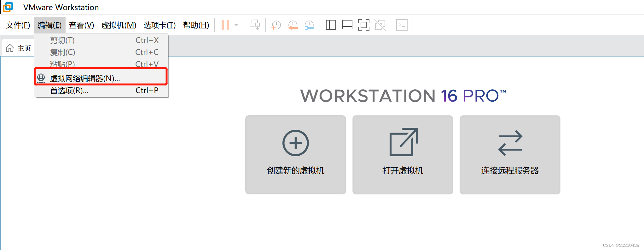Click the pause virtual machine icon
The image size is (644, 250).
(225, 25)
